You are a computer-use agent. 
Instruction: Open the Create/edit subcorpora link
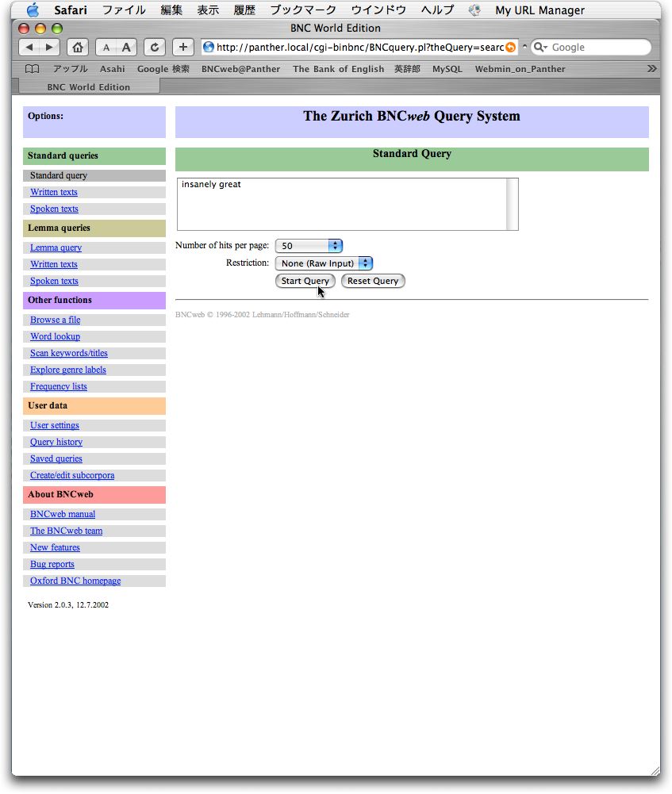tap(72, 475)
